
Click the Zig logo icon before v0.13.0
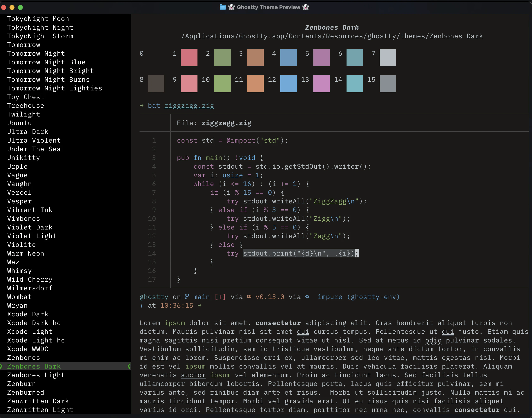(x=249, y=297)
